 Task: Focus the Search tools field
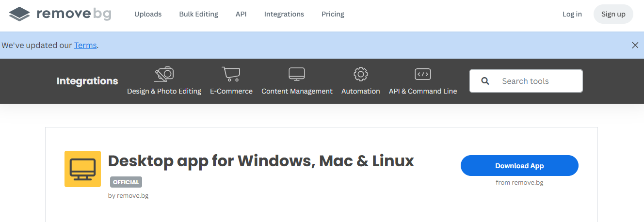pos(526,81)
